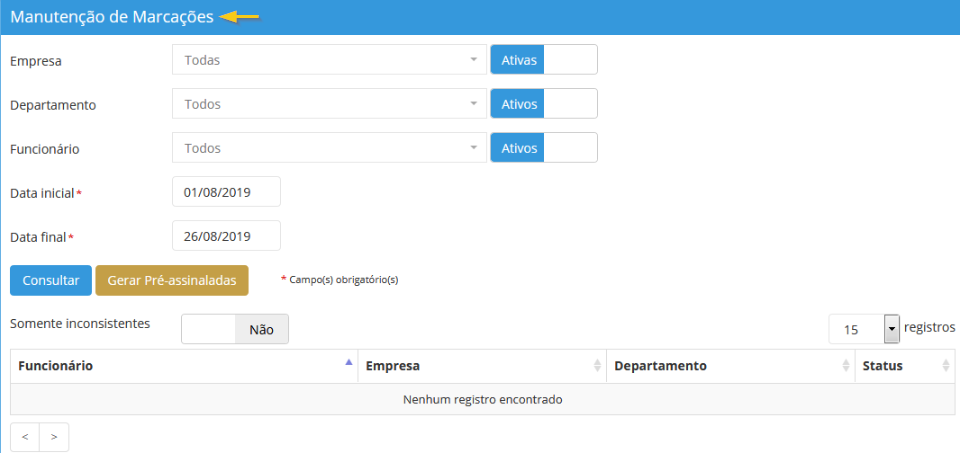The image size is (960, 457).
Task: Toggle the Departamento Ativos switch
Action: [x=543, y=104]
